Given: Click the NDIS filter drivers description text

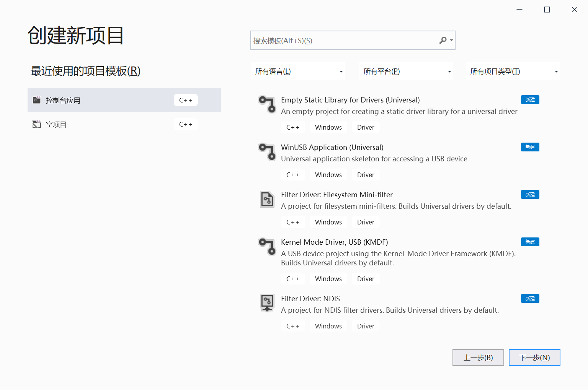Looking at the screenshot, I should (390, 310).
